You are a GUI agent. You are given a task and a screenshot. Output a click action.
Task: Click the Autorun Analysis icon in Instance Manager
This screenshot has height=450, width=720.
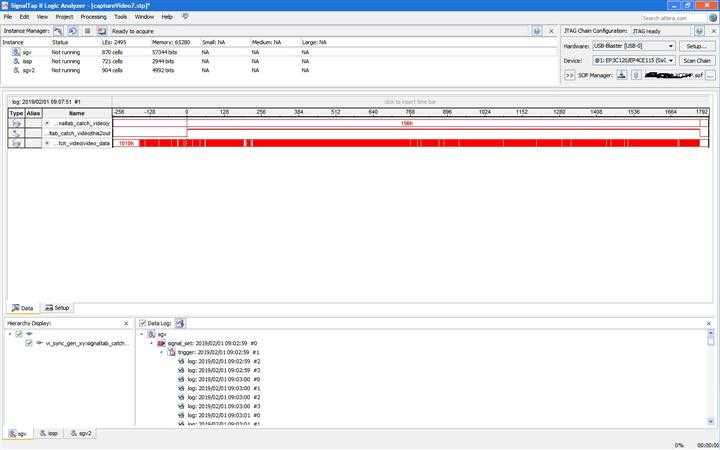pyautogui.click(x=73, y=31)
